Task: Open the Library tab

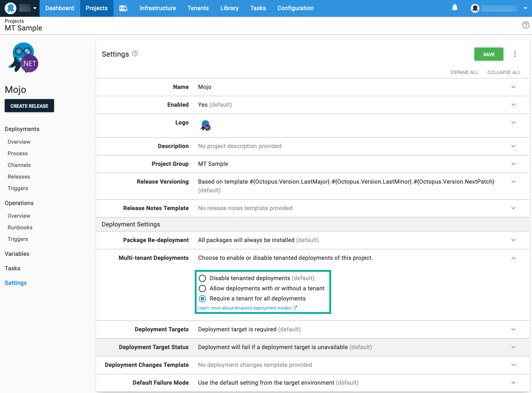Action: (x=230, y=8)
